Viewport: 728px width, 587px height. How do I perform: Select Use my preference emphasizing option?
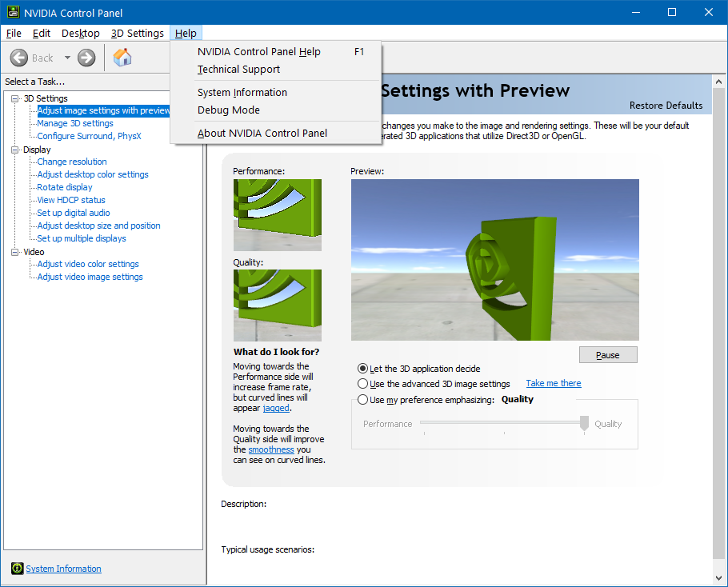pos(362,400)
